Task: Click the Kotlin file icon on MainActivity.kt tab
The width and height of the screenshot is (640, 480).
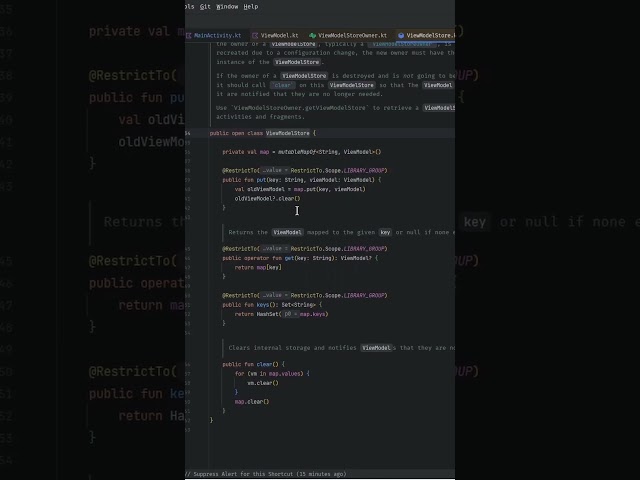Action: tap(189, 36)
